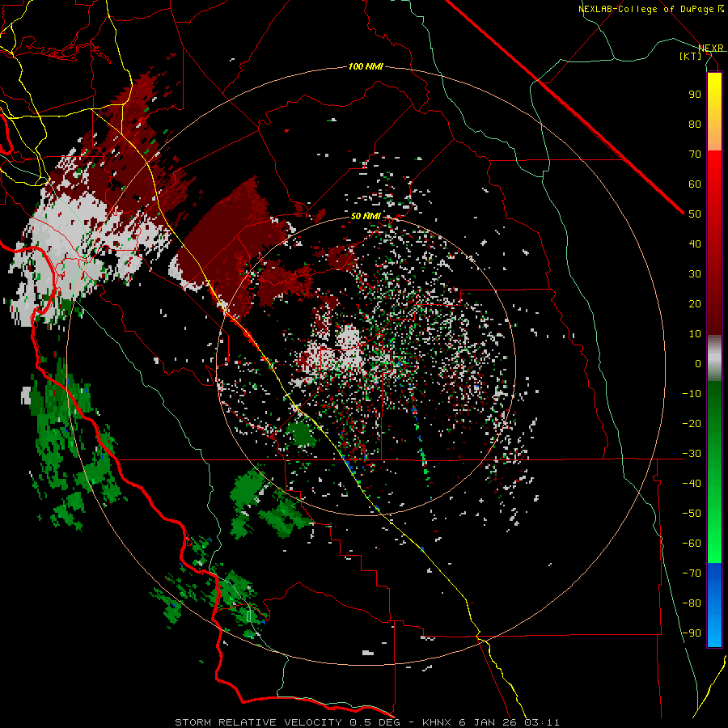Select the 10 value on the velocity legend

[695, 334]
